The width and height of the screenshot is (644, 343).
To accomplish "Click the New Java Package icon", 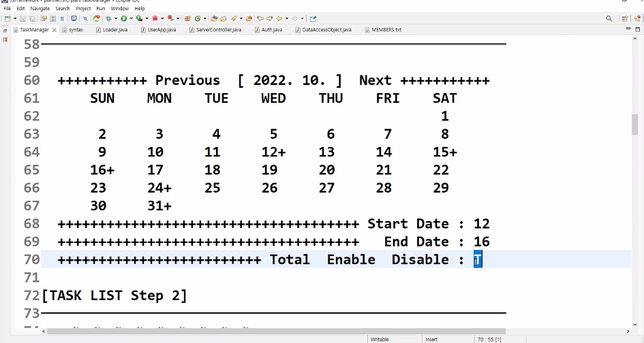I will pos(187,18).
